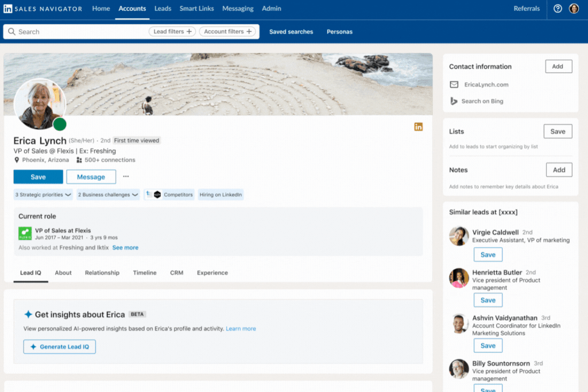The width and height of the screenshot is (588, 392).
Task: Click the search magnifier icon
Action: click(11, 32)
